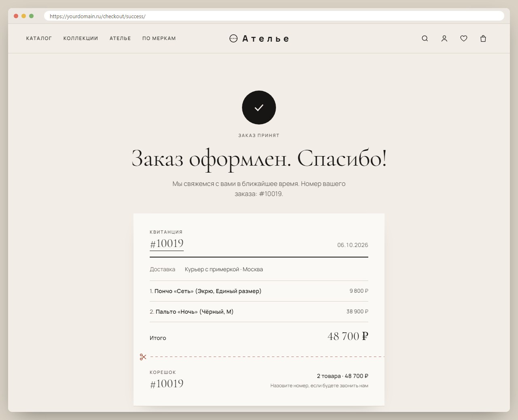Click the Доставка label

point(162,269)
